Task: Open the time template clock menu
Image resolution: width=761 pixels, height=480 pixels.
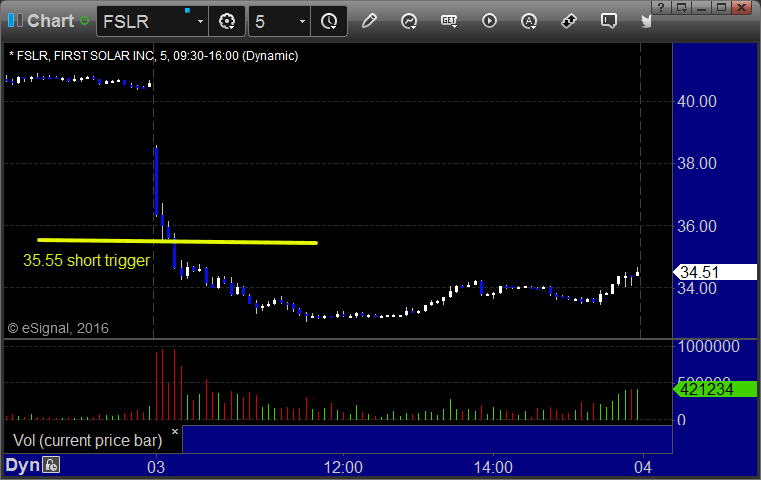Action: click(x=329, y=21)
